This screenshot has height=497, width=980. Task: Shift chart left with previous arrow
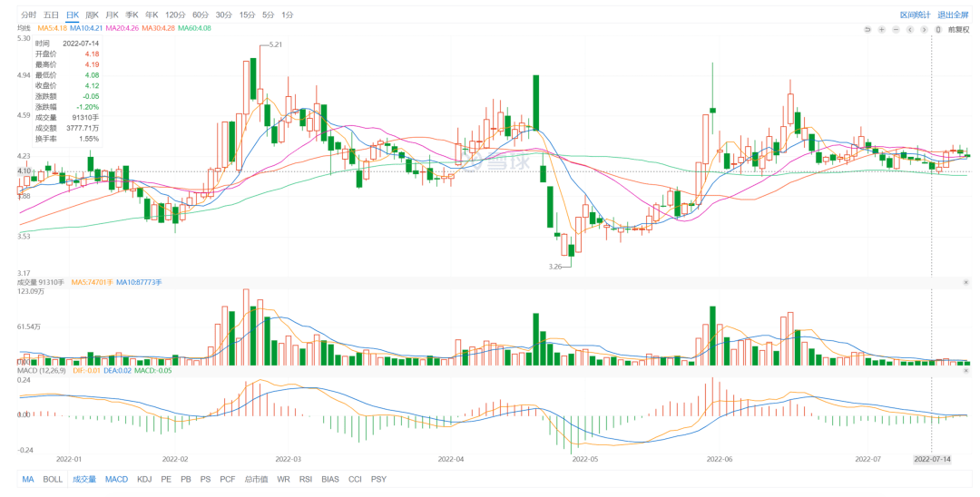tap(909, 30)
